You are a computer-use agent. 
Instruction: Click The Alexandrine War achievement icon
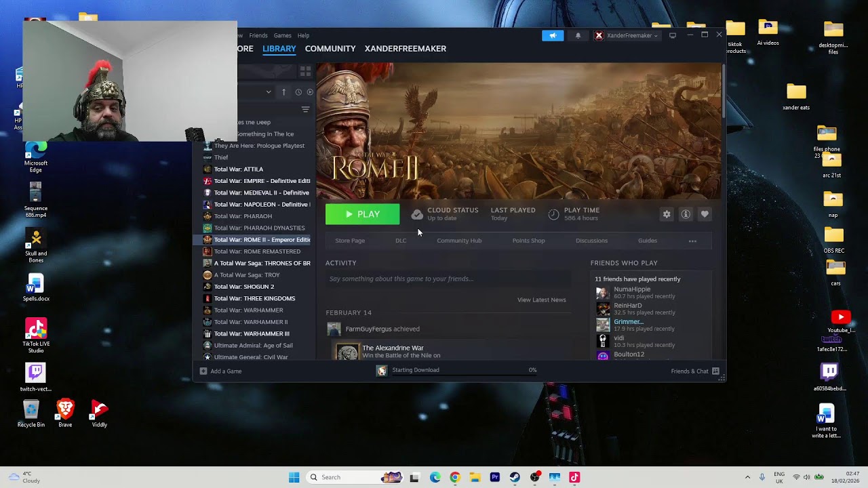(x=347, y=352)
